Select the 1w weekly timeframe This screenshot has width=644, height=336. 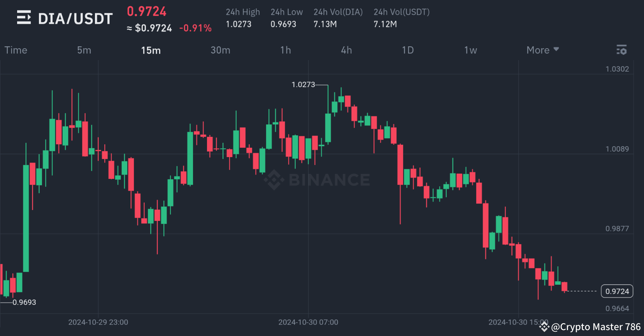[x=470, y=50]
